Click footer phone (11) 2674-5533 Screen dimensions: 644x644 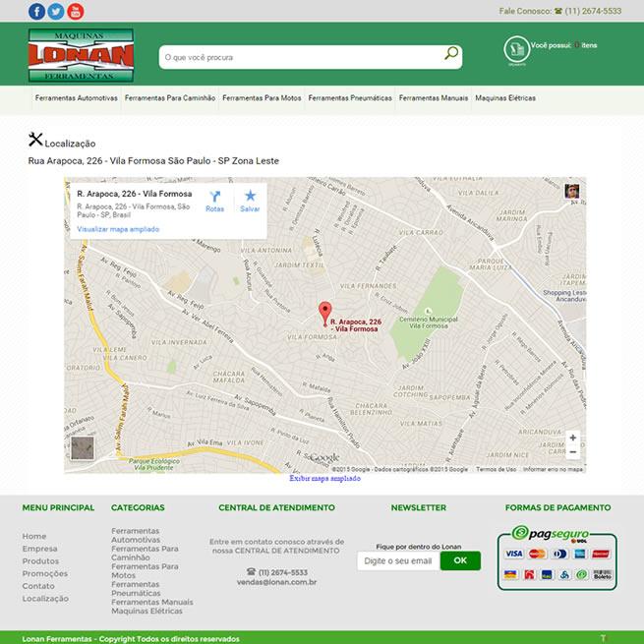(x=283, y=572)
